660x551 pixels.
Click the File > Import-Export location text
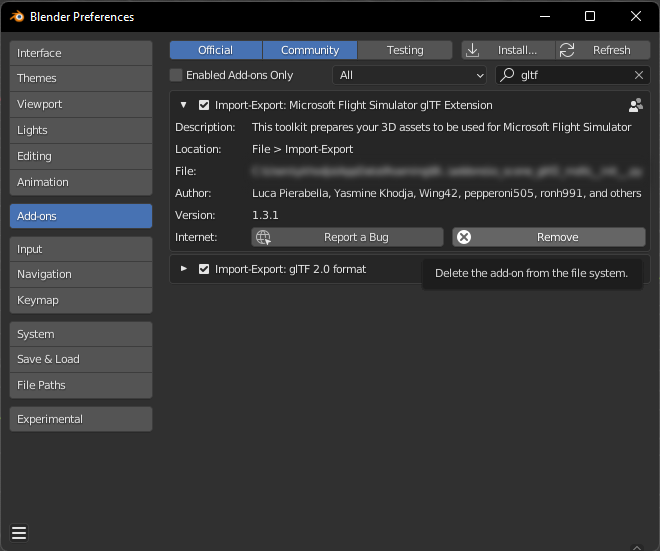pyautogui.click(x=302, y=149)
